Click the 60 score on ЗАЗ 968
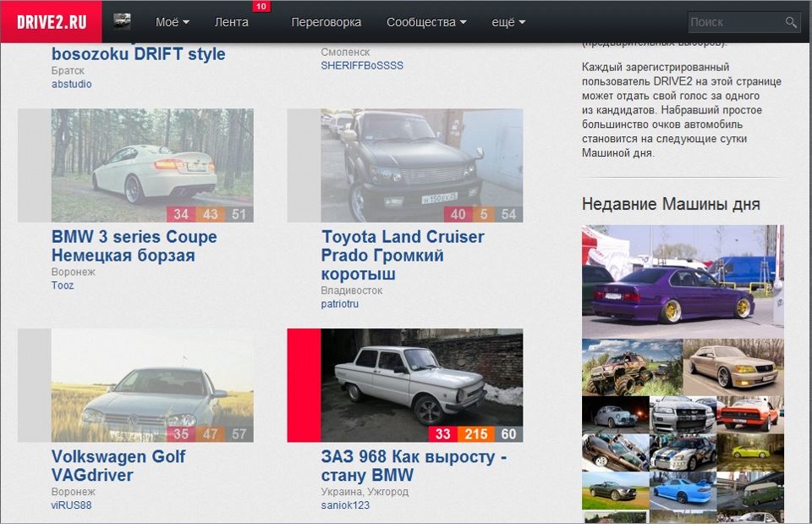The image size is (812, 524). point(508,433)
